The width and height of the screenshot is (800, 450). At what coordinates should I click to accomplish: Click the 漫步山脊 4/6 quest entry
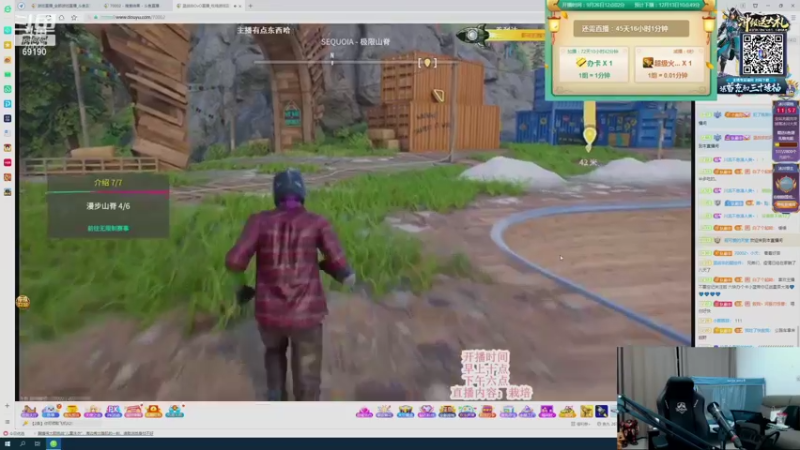click(108, 206)
